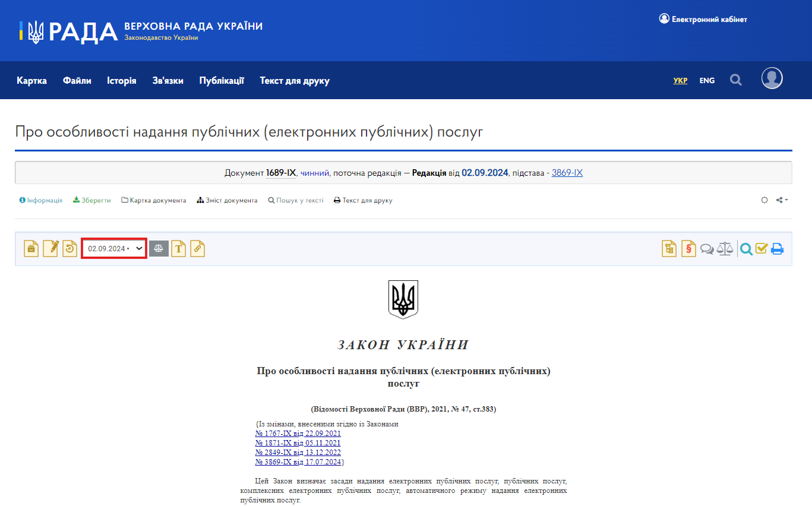Click Законодавство України subtitle

point(161,38)
